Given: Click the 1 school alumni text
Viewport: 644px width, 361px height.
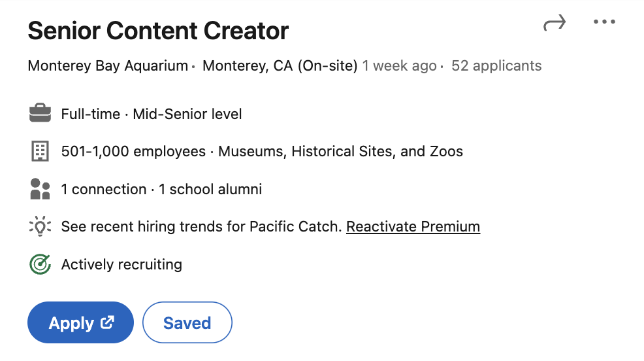Looking at the screenshot, I should click(x=210, y=190).
